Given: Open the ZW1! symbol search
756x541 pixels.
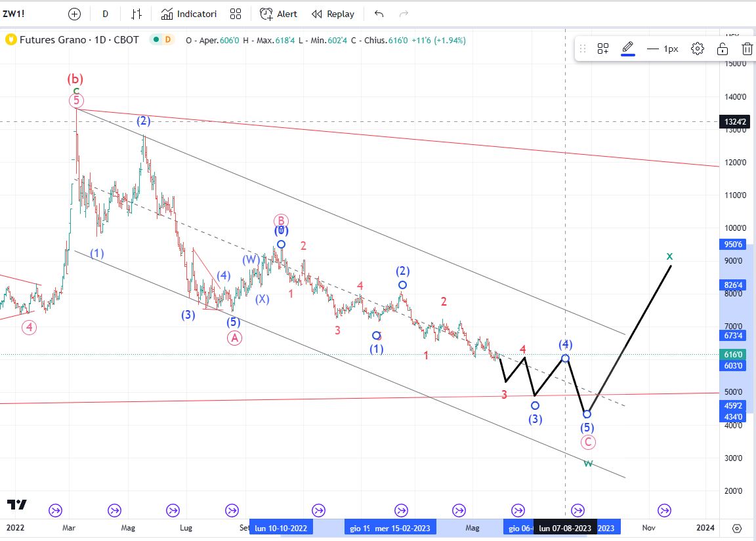Looking at the screenshot, I should (14, 14).
